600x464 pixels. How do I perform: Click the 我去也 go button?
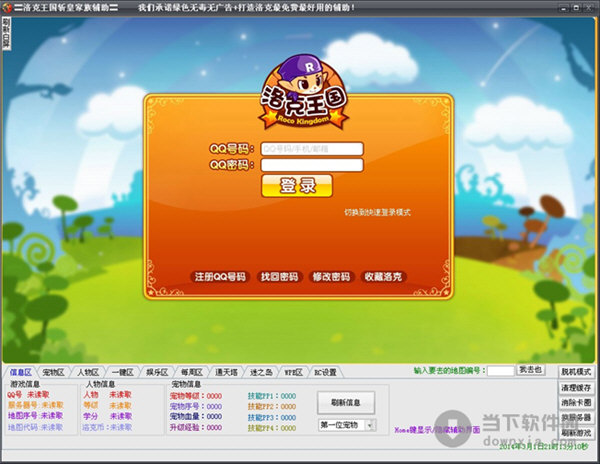tap(530, 370)
